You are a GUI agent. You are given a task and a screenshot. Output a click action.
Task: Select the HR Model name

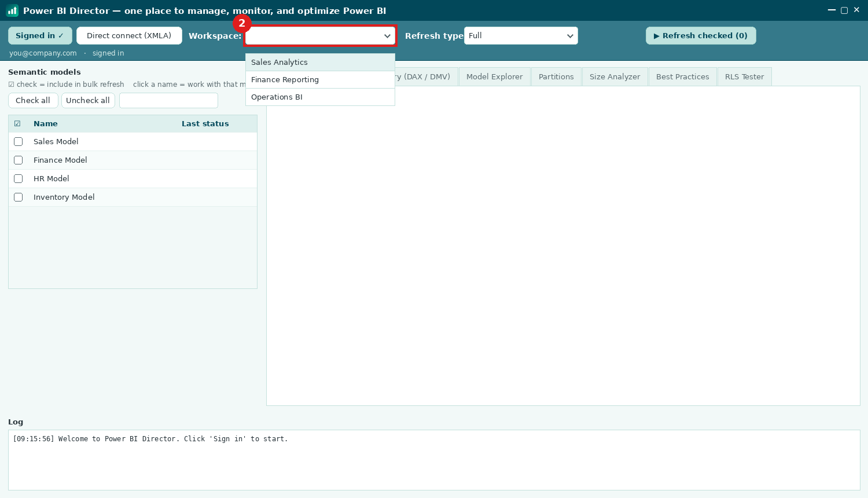coord(52,179)
